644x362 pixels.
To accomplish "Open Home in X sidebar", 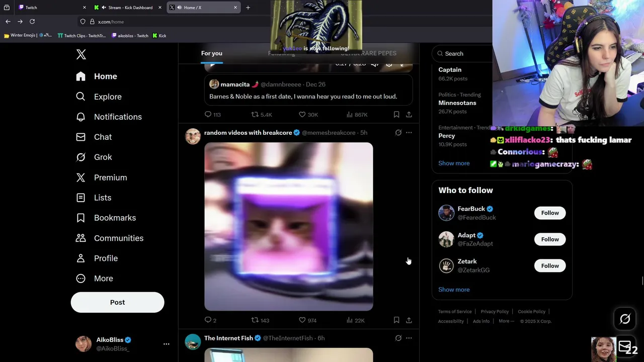I will pos(97,76).
